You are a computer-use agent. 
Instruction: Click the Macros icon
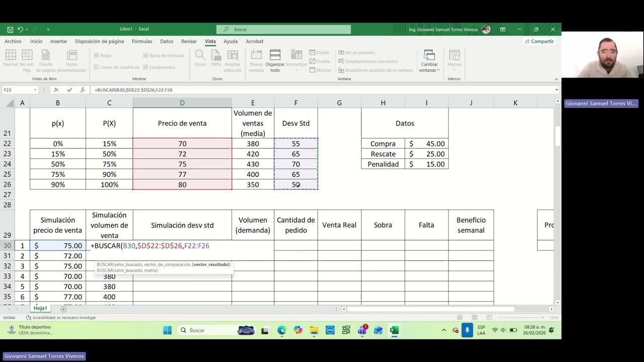coord(454,55)
